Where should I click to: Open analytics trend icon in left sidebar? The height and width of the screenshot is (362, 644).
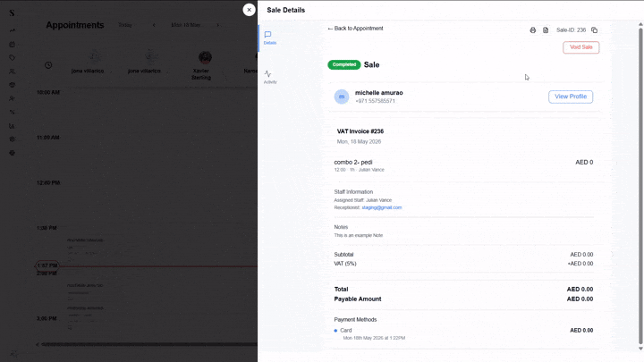click(13, 30)
